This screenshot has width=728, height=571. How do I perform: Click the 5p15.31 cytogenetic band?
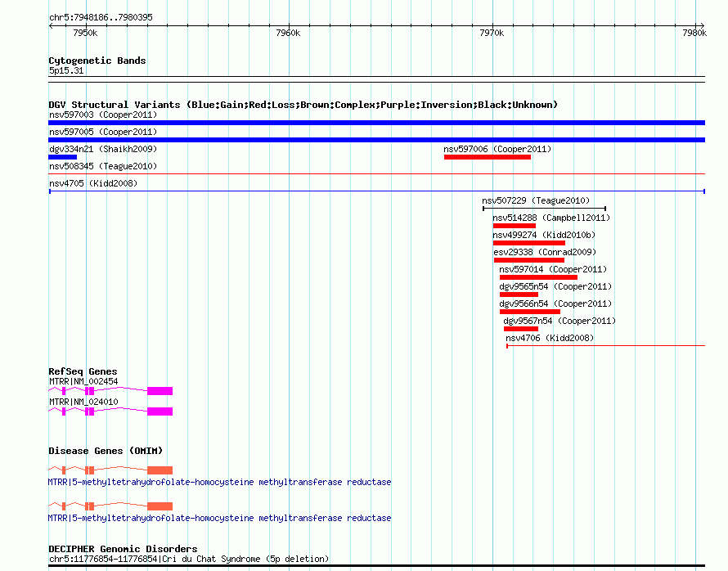376,79
